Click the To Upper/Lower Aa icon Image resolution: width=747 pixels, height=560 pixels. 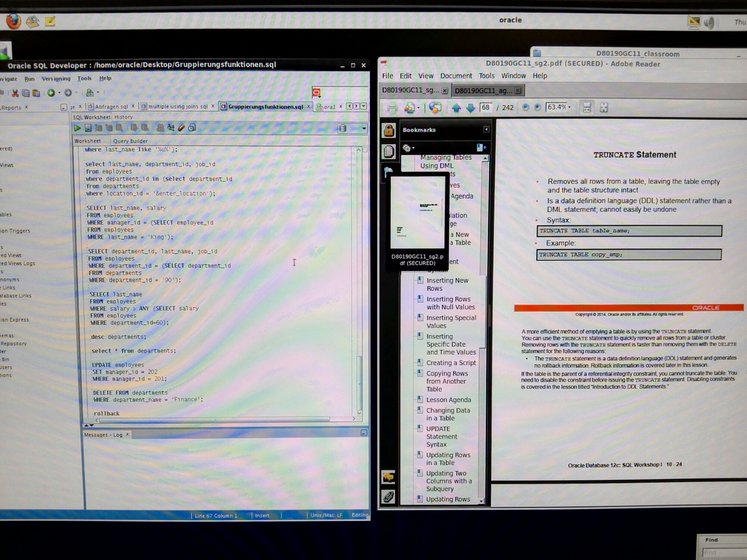[x=171, y=128]
